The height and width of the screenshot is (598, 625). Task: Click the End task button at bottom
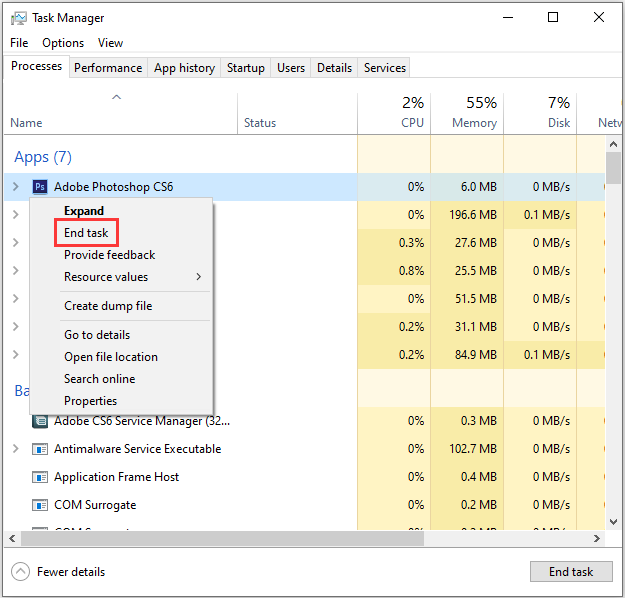click(571, 572)
